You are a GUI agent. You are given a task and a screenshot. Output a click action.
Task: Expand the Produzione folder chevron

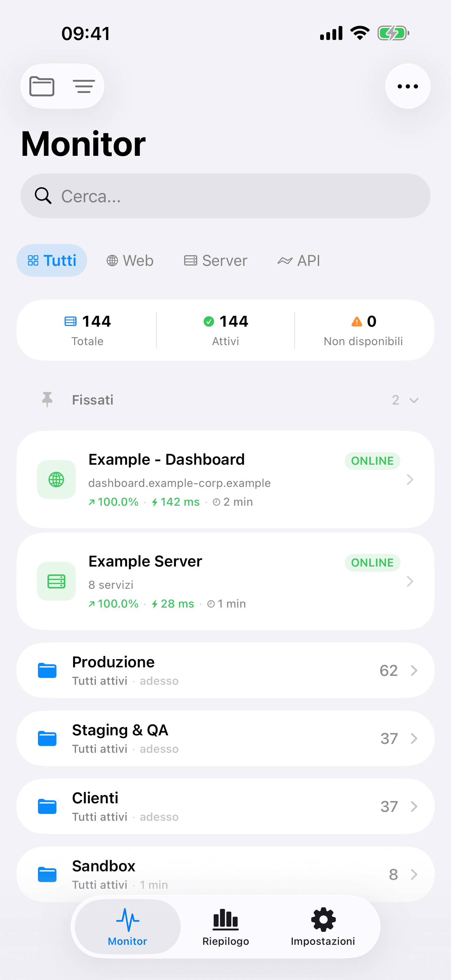(414, 670)
